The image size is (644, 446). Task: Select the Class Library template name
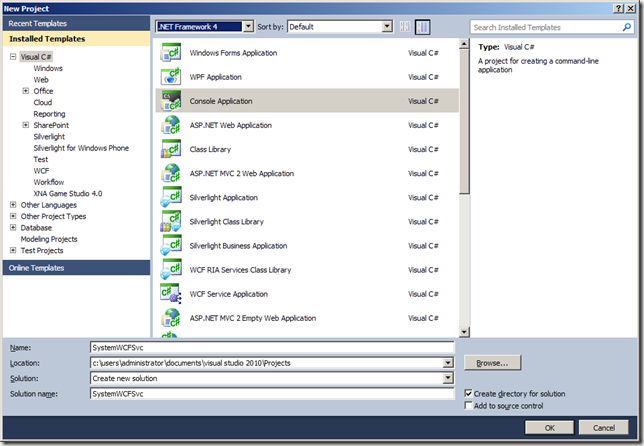pos(210,149)
